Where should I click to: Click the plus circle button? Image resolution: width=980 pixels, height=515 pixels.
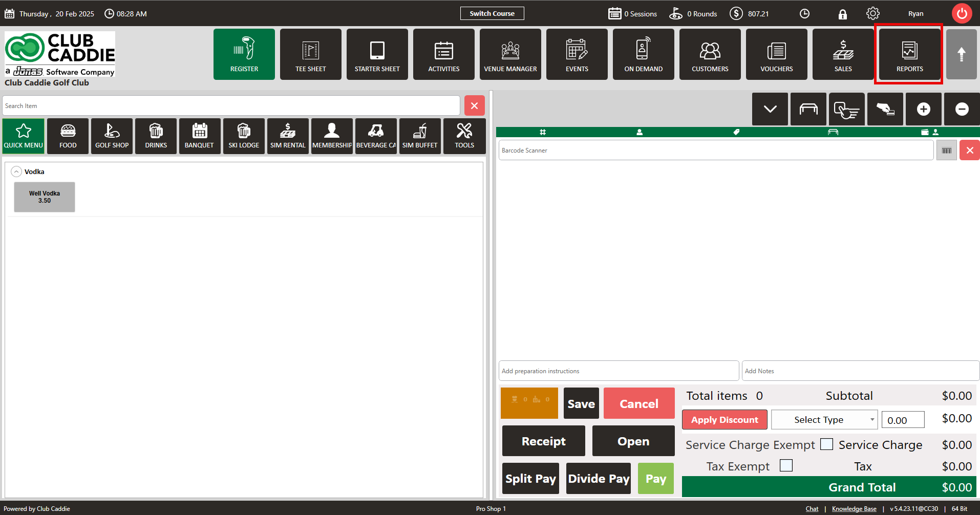[924, 109]
